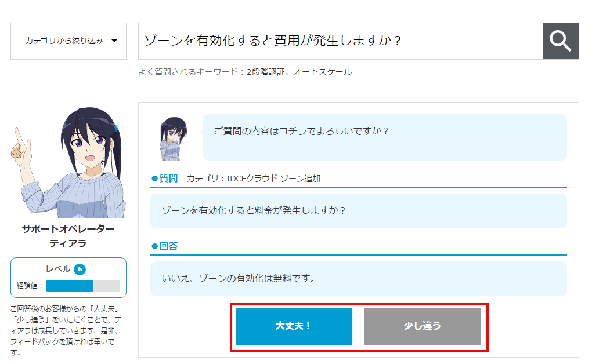
Task: Click the レベル label in the level box
Action: tap(58, 270)
